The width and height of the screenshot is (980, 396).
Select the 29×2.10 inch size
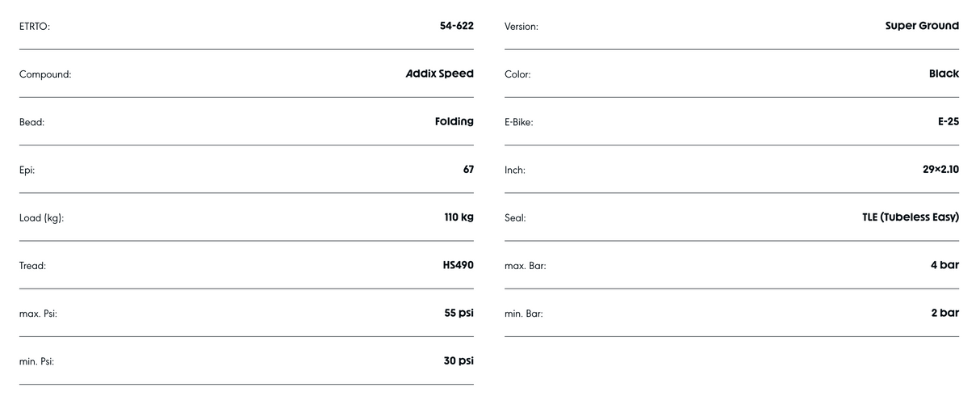(940, 170)
